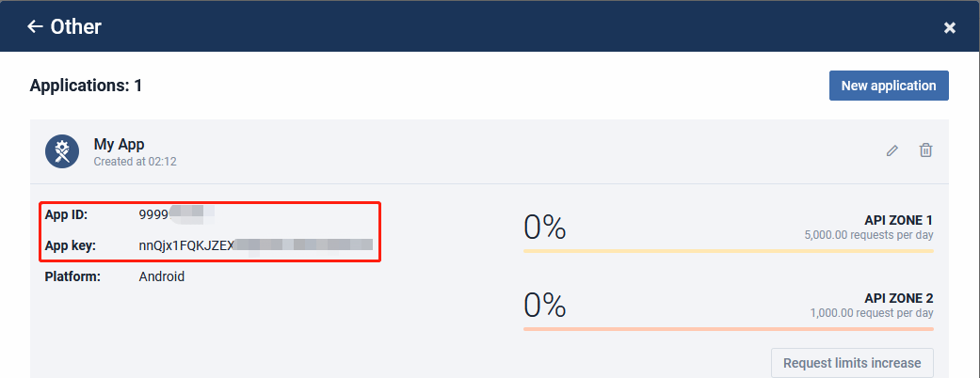Screen dimensions: 980x378
Task: Go back using the arrow next to Other
Action: coord(35,26)
